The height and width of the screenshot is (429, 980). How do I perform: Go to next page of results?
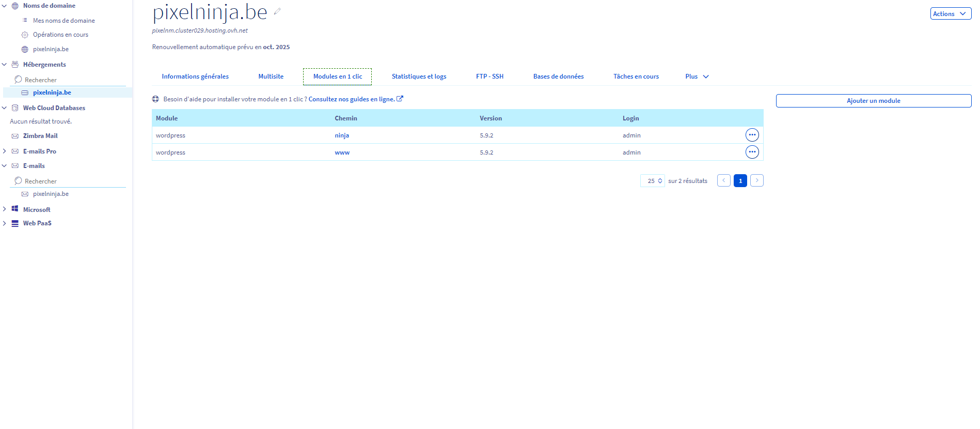click(x=756, y=180)
